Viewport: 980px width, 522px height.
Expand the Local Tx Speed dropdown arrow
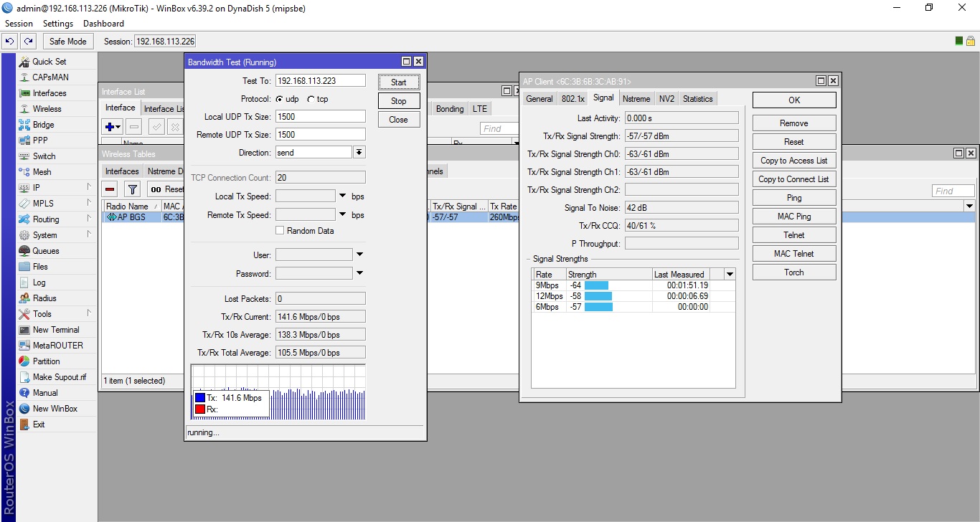tap(342, 196)
